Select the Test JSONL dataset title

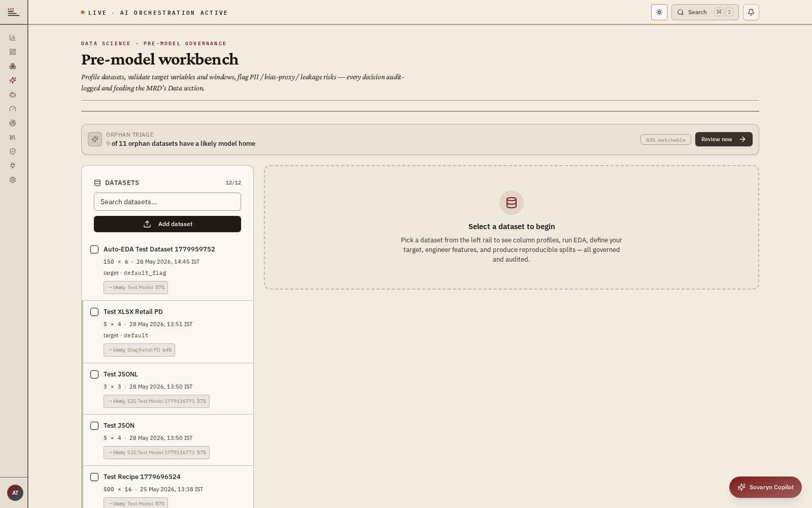tap(121, 374)
